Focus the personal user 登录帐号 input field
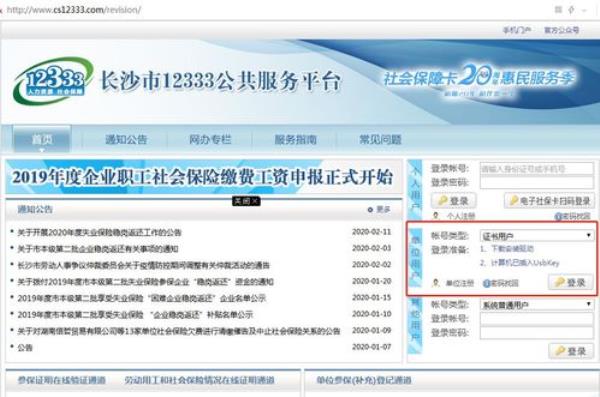Screen dimensions: 600x397 537,169
